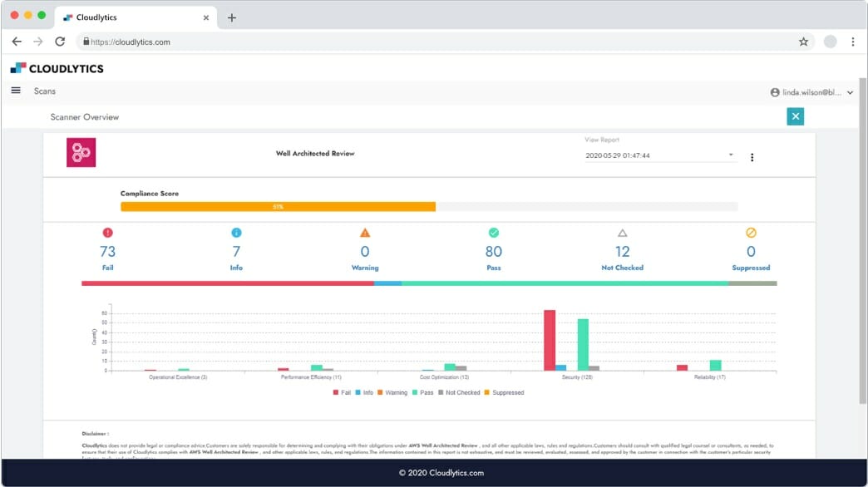Click the 'Operational Excellence (3)' axis label

(178, 377)
